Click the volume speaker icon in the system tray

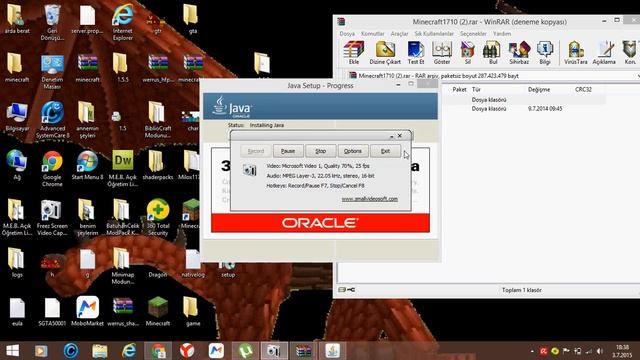tap(600, 351)
